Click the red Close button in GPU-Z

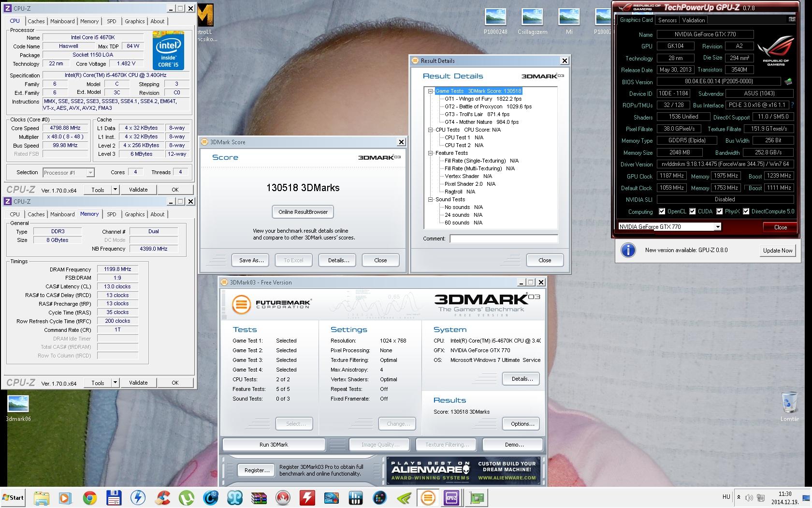[780, 227]
